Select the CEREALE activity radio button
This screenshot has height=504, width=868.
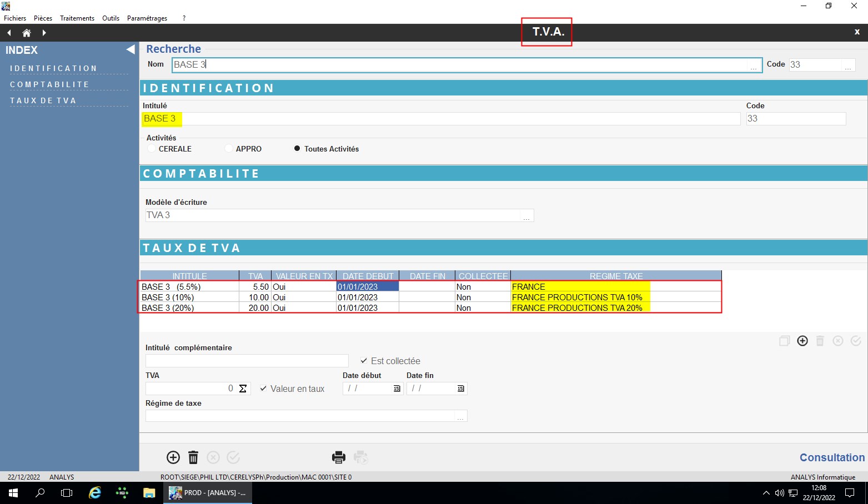(152, 149)
